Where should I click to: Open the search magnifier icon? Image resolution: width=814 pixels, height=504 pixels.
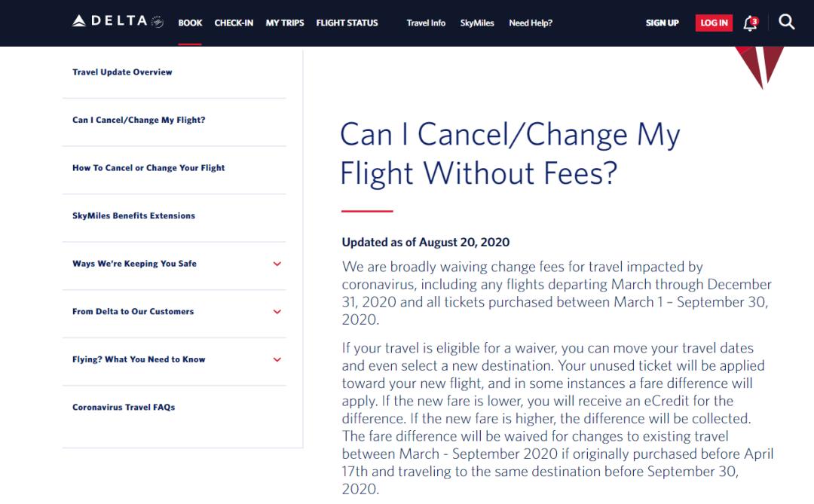[787, 23]
